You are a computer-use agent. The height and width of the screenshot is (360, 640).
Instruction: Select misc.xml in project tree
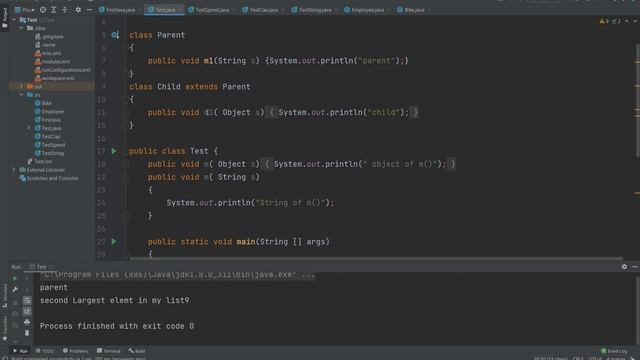point(48,53)
